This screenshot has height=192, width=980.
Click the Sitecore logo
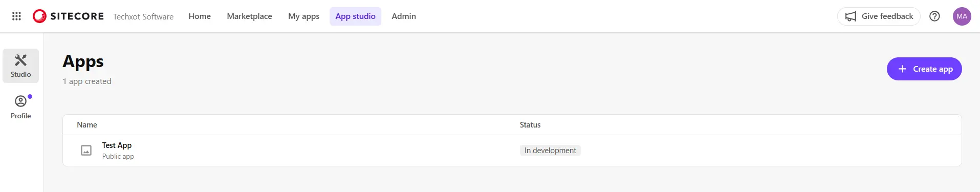coord(68,16)
